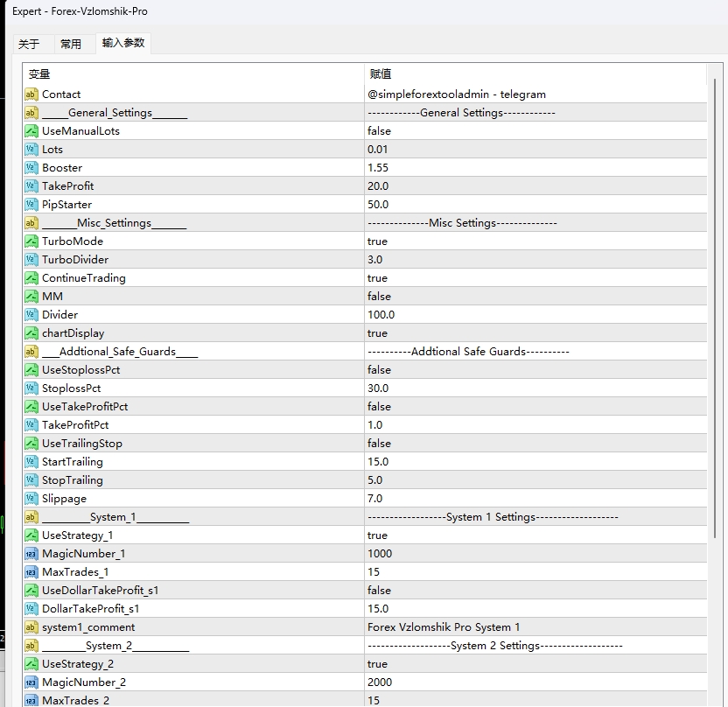This screenshot has height=707, width=728.
Task: Click the double-type icon beside Lots
Action: (x=31, y=150)
